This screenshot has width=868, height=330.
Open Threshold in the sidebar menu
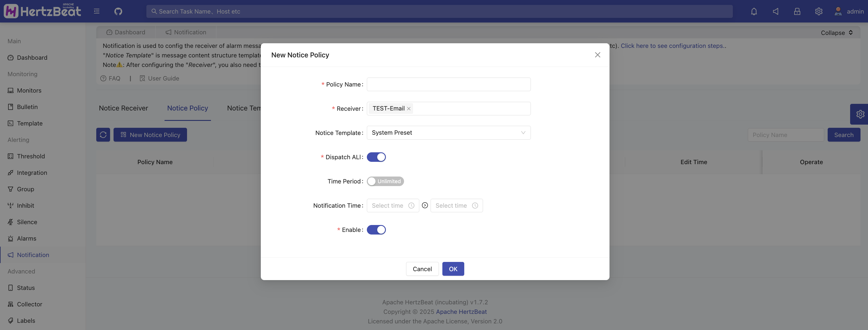31,156
